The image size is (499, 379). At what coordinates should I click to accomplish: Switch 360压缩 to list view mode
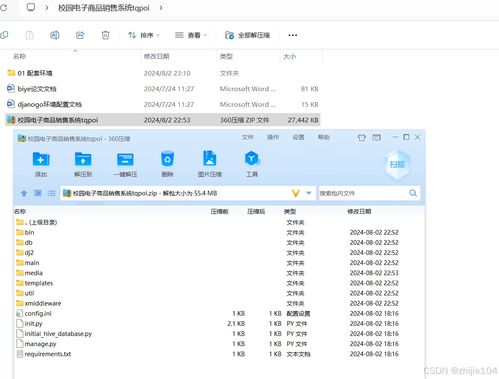tap(51, 193)
